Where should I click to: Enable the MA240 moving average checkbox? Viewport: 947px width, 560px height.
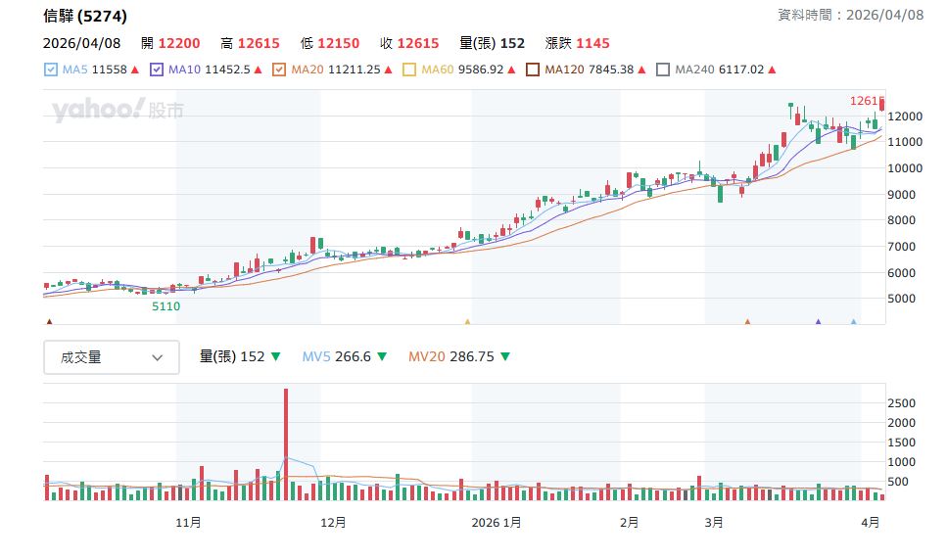click(663, 70)
